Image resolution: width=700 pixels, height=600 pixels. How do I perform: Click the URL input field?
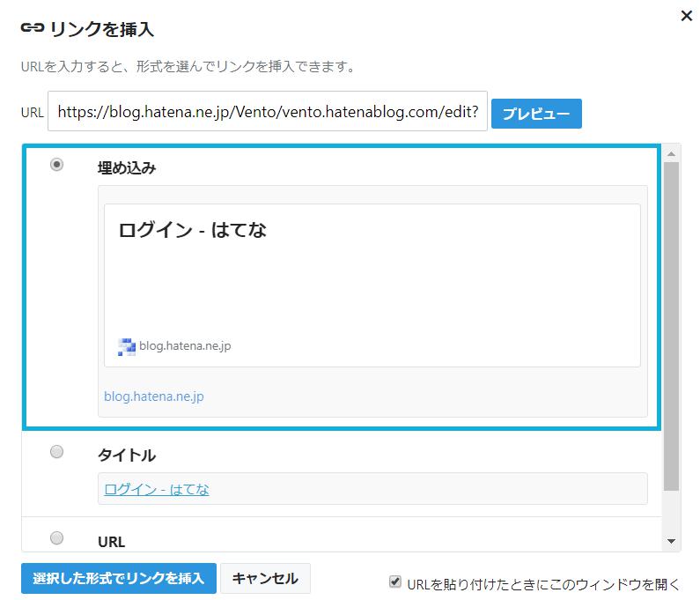click(x=268, y=111)
